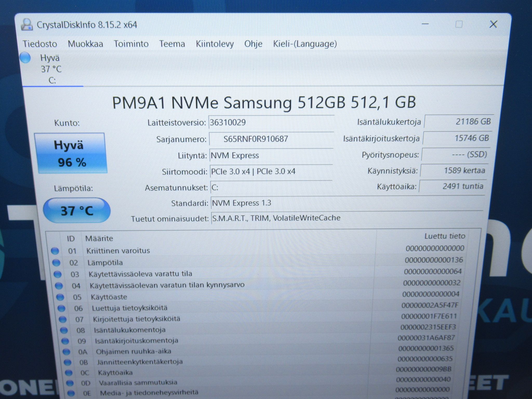Click blue dot of Käyttöaste row
Viewport: 532px width, 399px height.
pos(60,297)
